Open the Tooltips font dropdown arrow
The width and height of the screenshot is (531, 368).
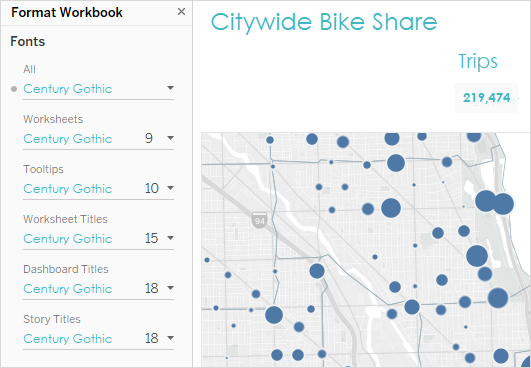170,188
